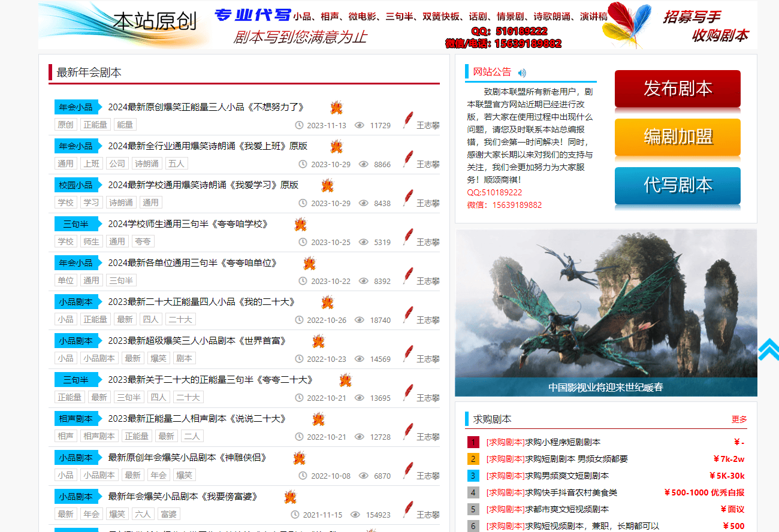
Task: Click the eye icon next to 8866 views
Action: (363, 164)
